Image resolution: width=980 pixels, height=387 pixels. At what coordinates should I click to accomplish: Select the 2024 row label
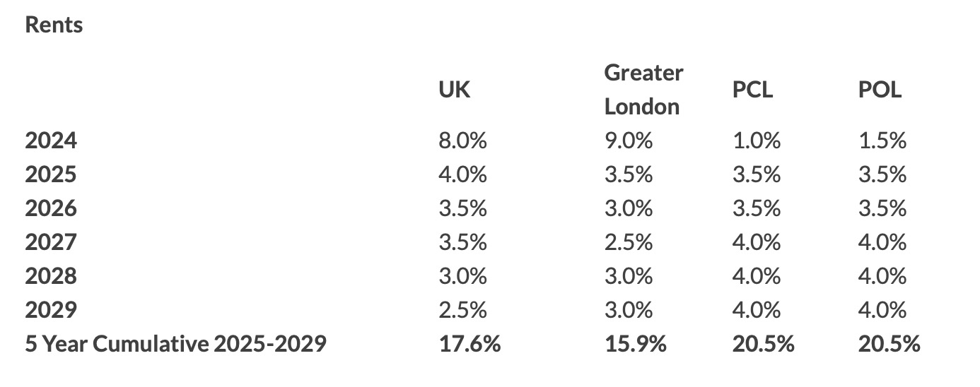click(51, 141)
